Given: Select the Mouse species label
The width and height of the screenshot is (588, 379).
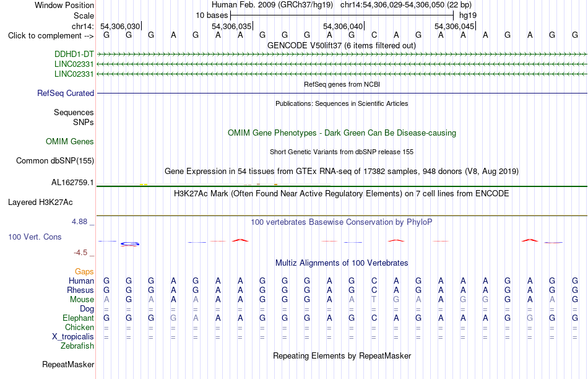Looking at the screenshot, I should (x=82, y=300).
